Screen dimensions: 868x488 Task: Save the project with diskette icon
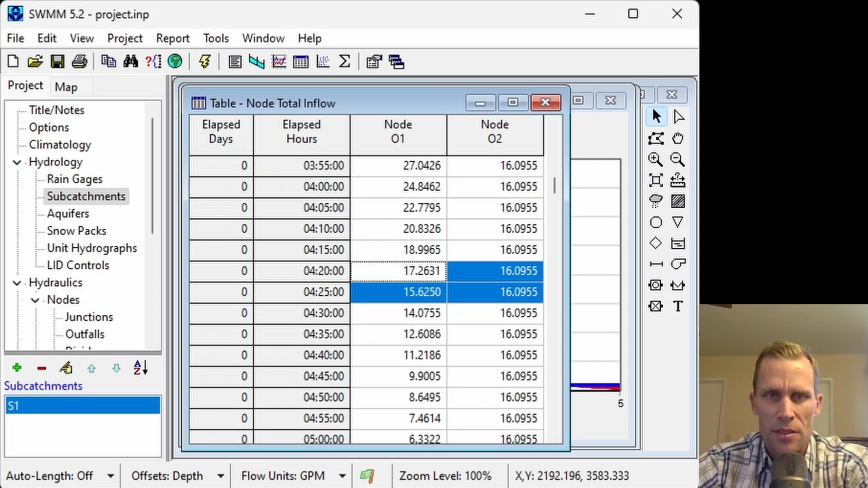coord(57,62)
